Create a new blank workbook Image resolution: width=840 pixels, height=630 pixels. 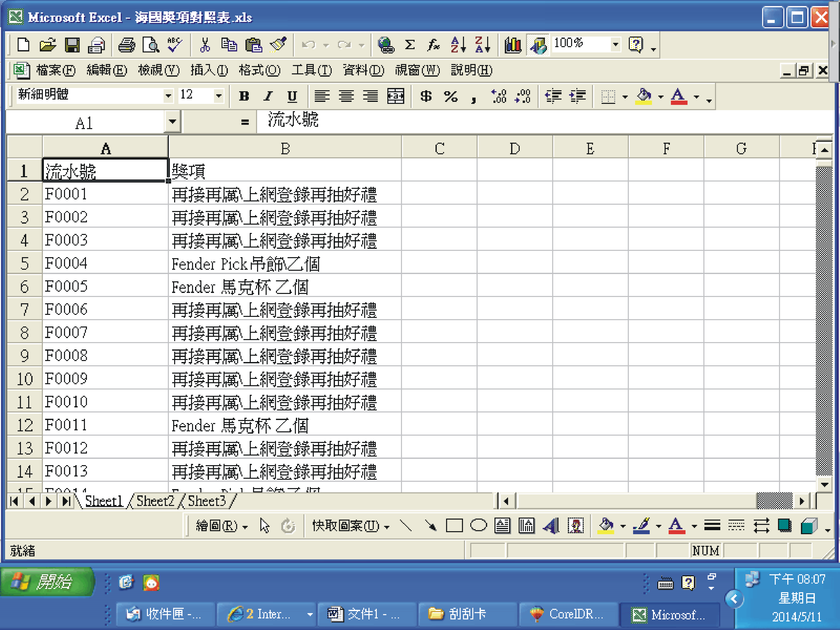point(23,45)
